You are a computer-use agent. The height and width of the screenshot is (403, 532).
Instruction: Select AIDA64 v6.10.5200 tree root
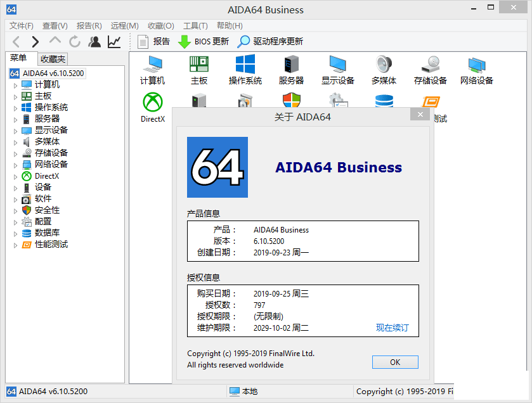(47, 74)
